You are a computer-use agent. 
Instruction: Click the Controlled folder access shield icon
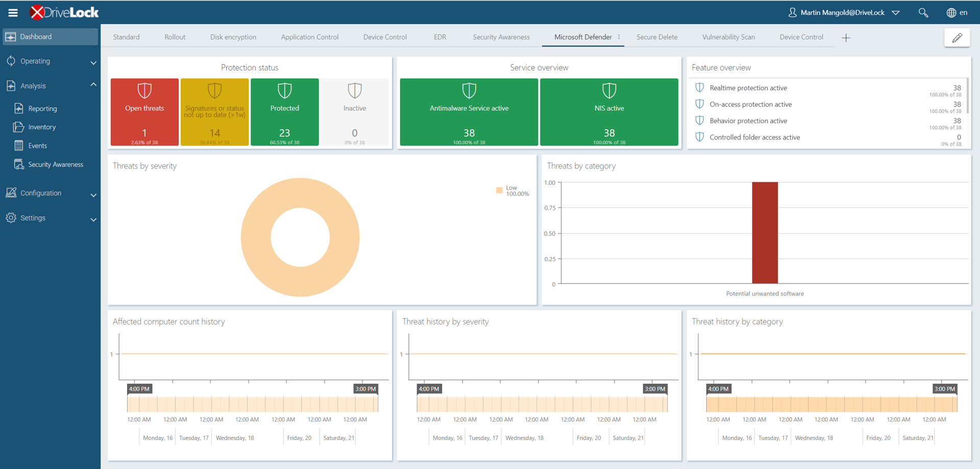click(x=700, y=137)
